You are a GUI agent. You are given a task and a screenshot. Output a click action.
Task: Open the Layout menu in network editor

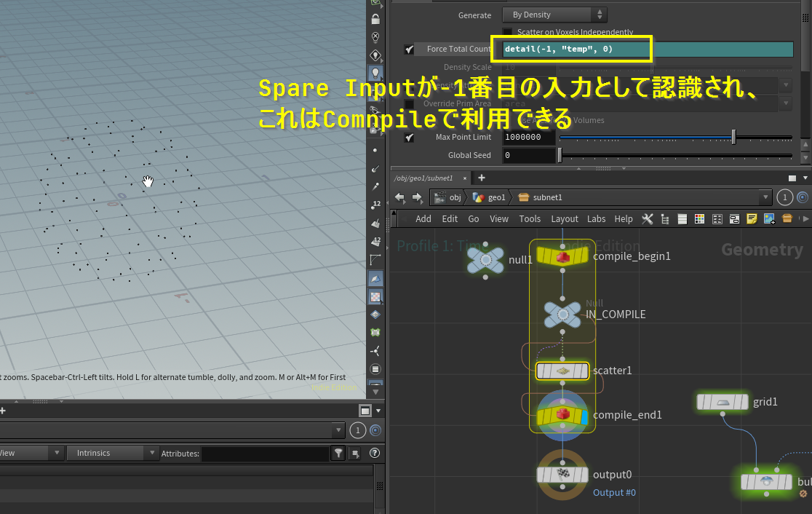pos(564,218)
